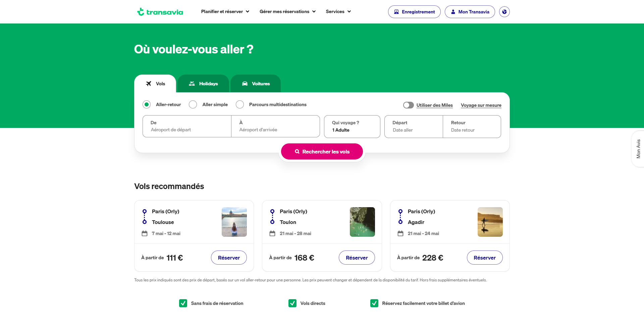Click the À arrival airport field
Viewport: 644px width, 320px height.
[275, 126]
